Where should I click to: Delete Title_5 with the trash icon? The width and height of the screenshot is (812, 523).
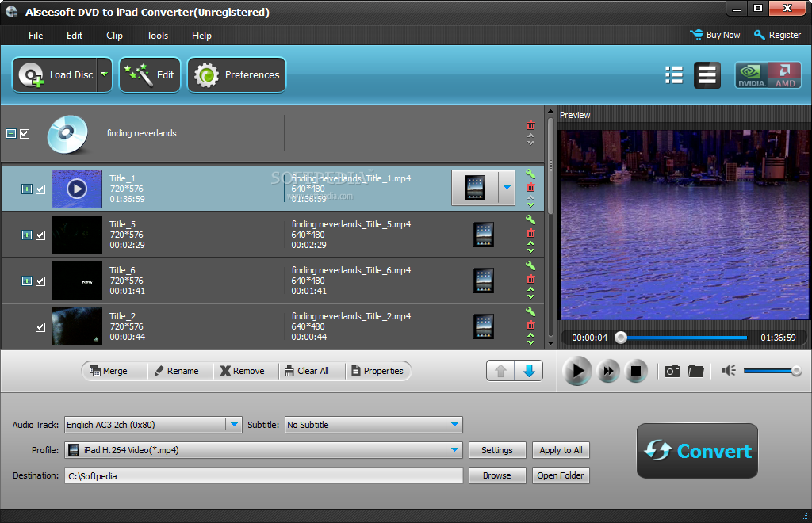click(530, 233)
